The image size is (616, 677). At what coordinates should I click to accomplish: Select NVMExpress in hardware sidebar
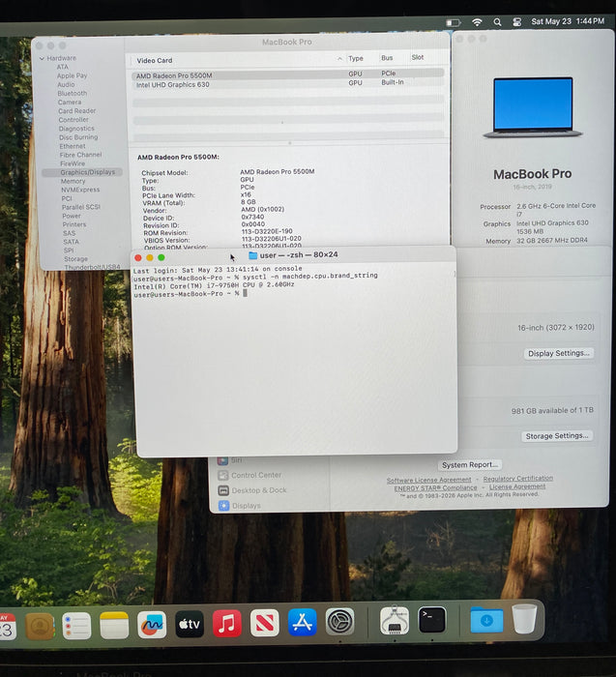[x=80, y=190]
